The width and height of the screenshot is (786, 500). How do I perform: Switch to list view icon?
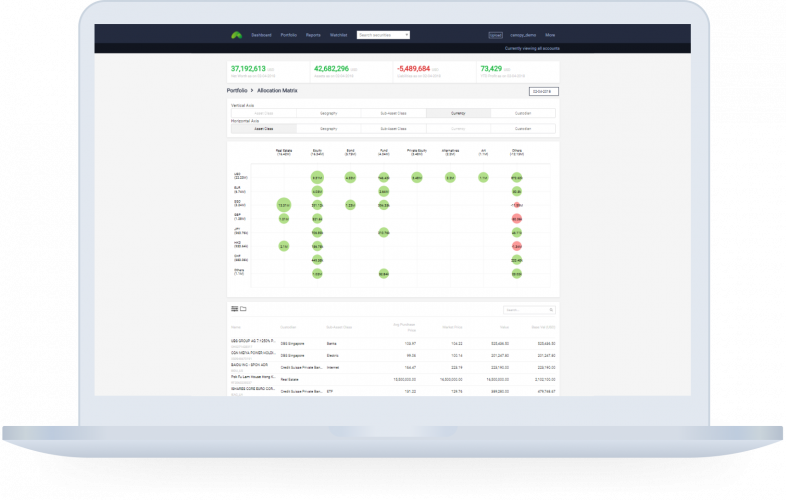click(235, 309)
